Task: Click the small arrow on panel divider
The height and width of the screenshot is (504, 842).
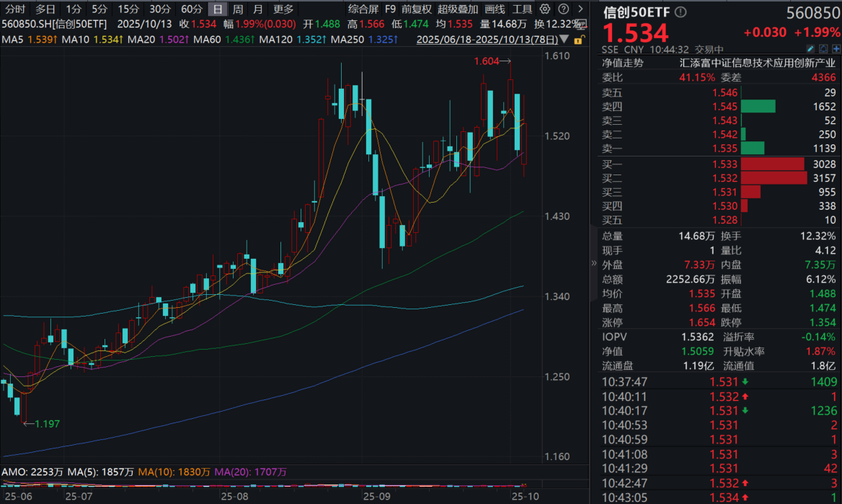Action: click(594, 263)
